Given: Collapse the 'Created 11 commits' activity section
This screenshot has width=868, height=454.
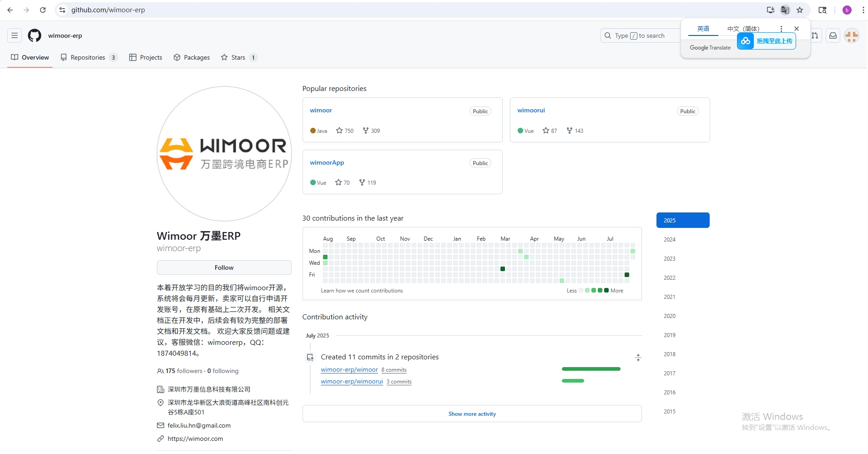Looking at the screenshot, I should (x=638, y=358).
